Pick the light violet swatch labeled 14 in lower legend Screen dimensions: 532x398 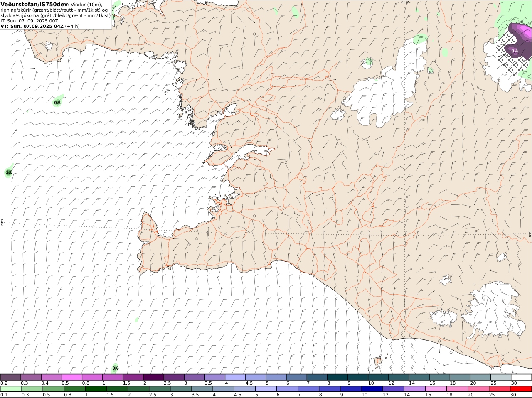pyautogui.click(x=415, y=389)
